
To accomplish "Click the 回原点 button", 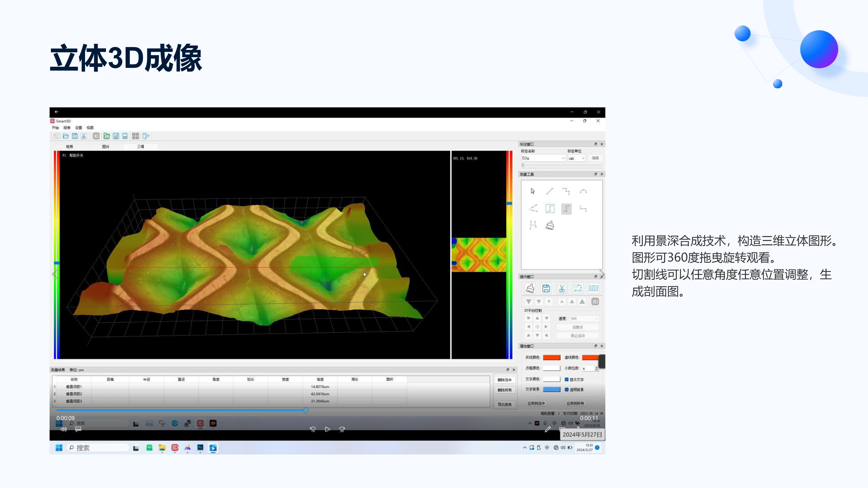I will tap(577, 327).
